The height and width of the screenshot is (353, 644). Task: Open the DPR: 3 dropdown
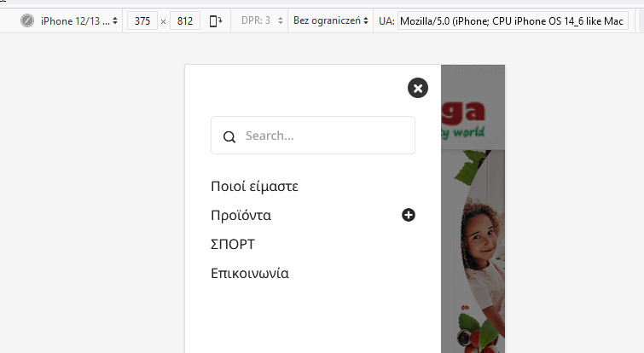coord(262,20)
